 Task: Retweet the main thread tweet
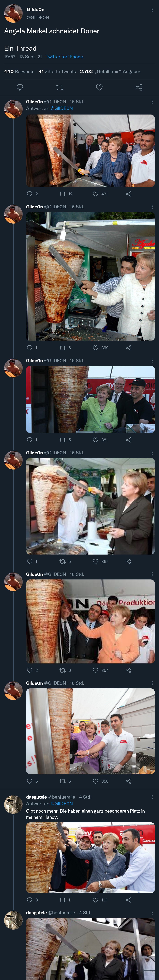(x=60, y=88)
